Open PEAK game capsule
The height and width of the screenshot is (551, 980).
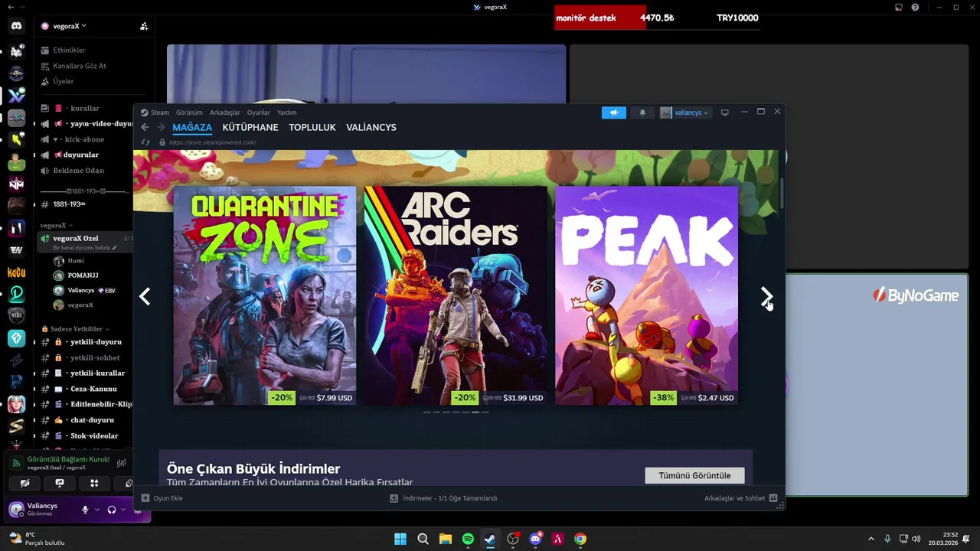[646, 295]
